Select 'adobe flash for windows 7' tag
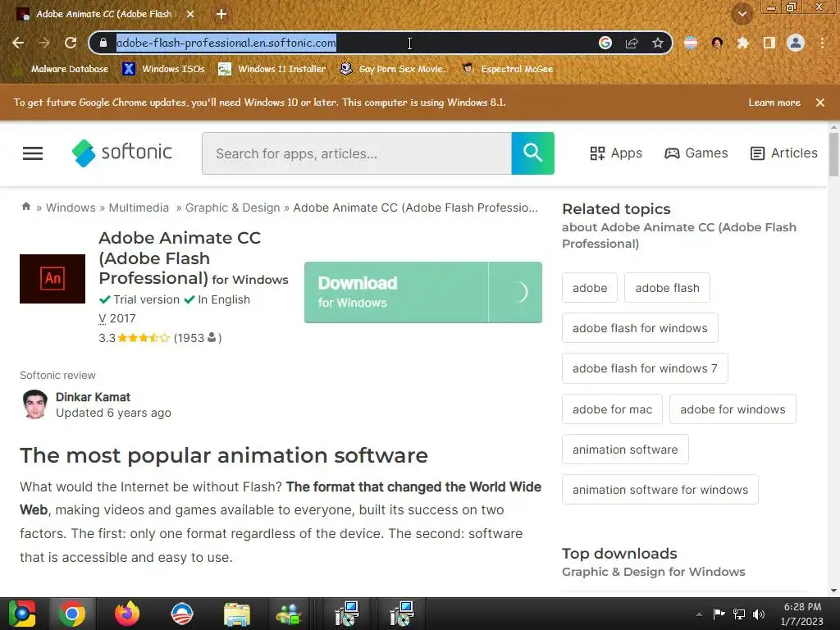 [x=645, y=368]
